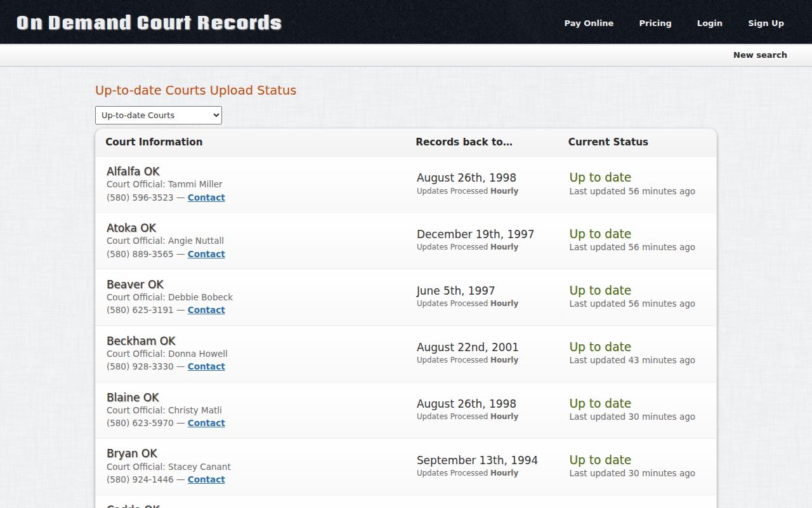The width and height of the screenshot is (812, 508).
Task: Click the Records back to… column header
Action: pyautogui.click(x=464, y=142)
